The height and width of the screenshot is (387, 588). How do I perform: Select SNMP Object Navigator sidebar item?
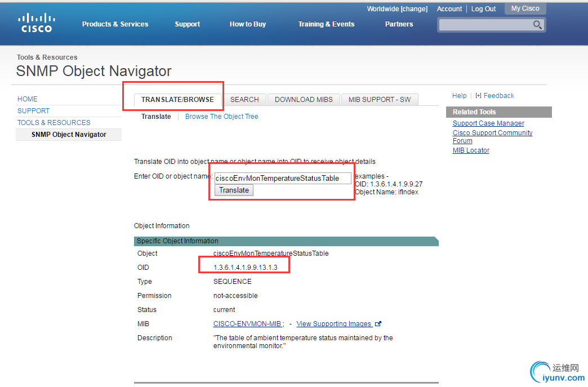tap(69, 135)
